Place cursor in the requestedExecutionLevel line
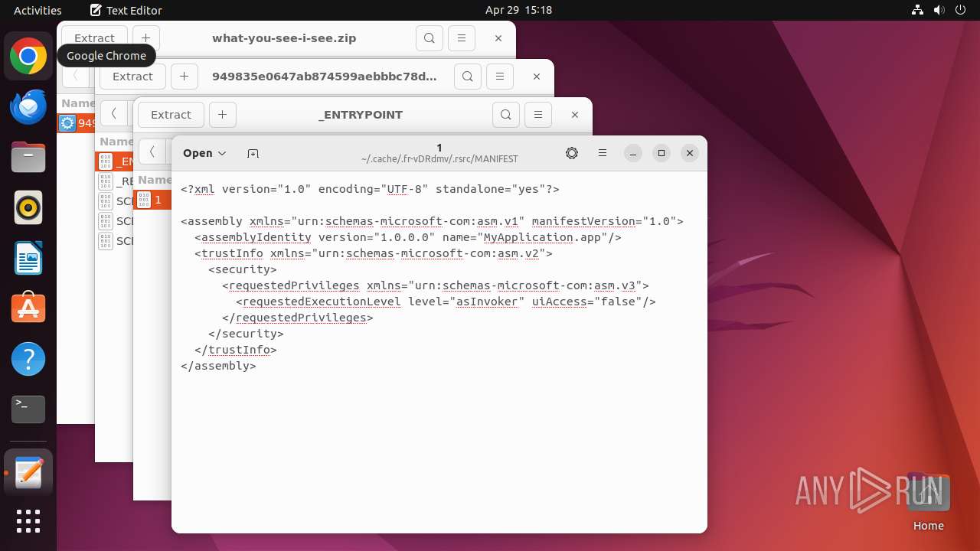 point(446,302)
